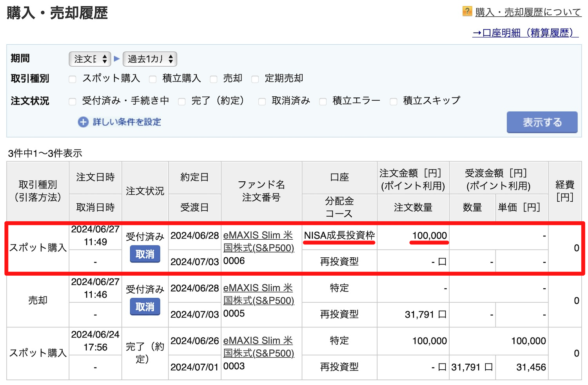The height and width of the screenshot is (385, 588).
Task: Click the 31,456 unit price value
Action: [x=531, y=367]
